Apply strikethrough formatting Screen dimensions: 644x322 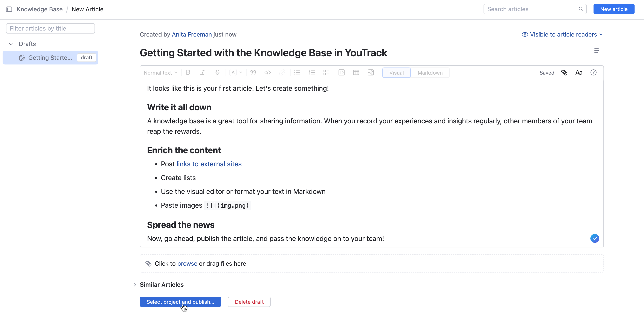[217, 73]
